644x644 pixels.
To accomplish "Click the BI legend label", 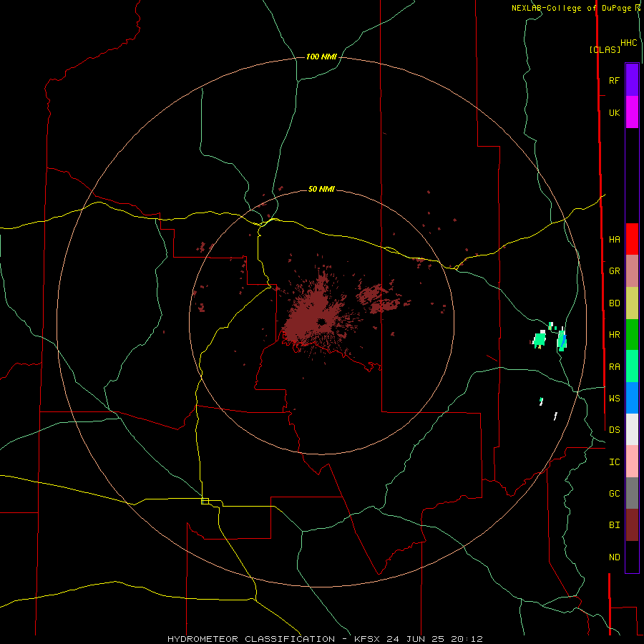I will (x=614, y=525).
